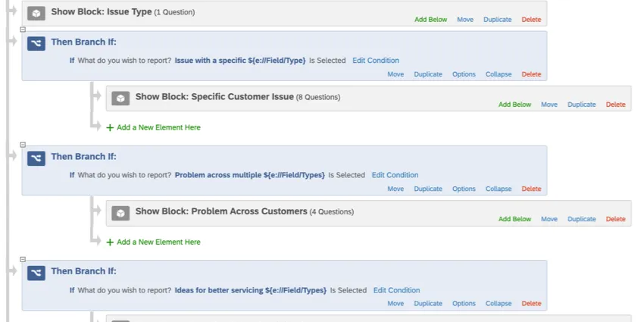
Task: Open Options for the Problem across multiple branch
Action: pyautogui.click(x=464, y=189)
